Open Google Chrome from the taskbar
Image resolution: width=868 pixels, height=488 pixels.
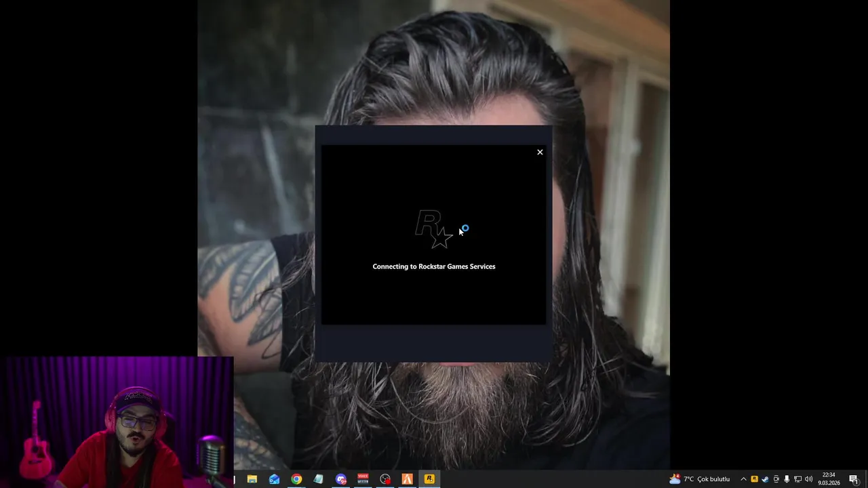(x=296, y=479)
